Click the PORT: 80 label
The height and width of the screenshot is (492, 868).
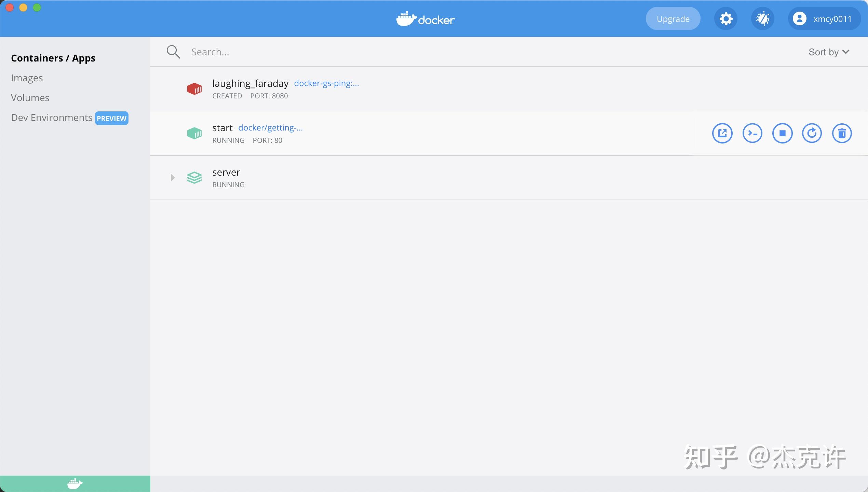267,141
